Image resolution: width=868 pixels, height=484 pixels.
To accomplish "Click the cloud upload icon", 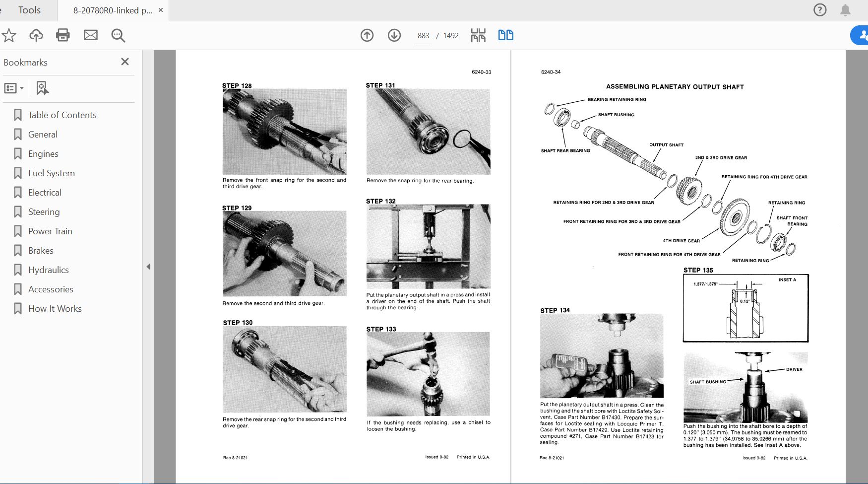I will coord(36,35).
